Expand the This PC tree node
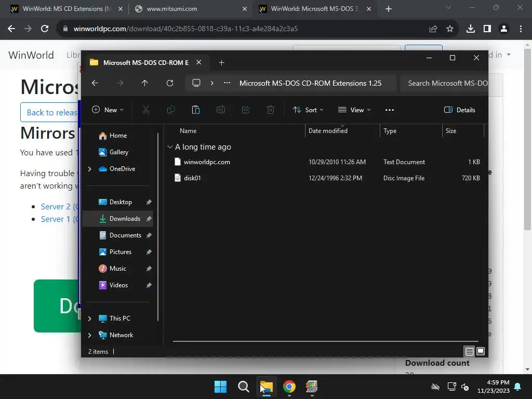The height and width of the screenshot is (399, 532). (x=89, y=318)
